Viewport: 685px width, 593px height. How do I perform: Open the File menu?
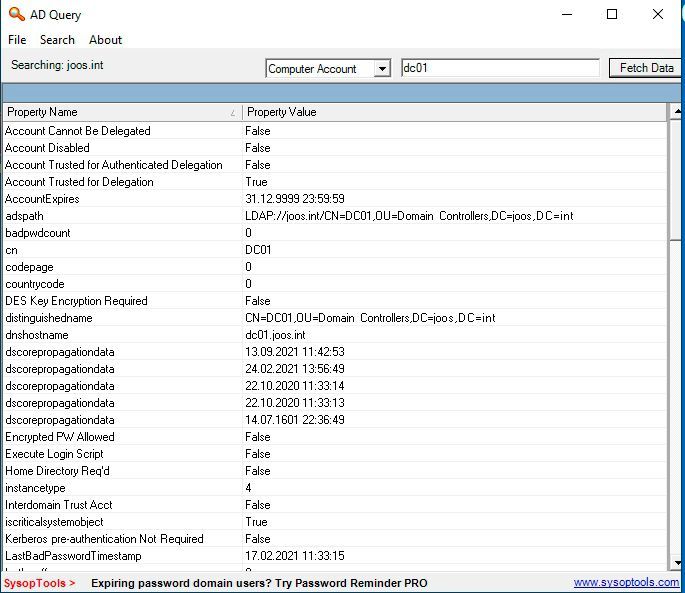click(x=17, y=40)
